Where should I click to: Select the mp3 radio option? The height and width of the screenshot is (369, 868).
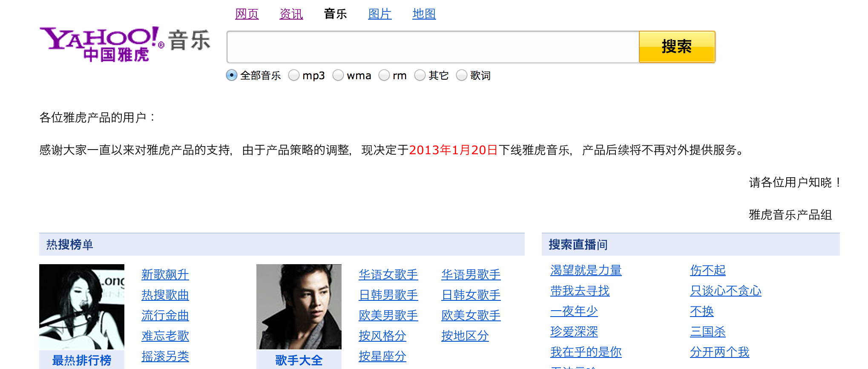(x=294, y=75)
